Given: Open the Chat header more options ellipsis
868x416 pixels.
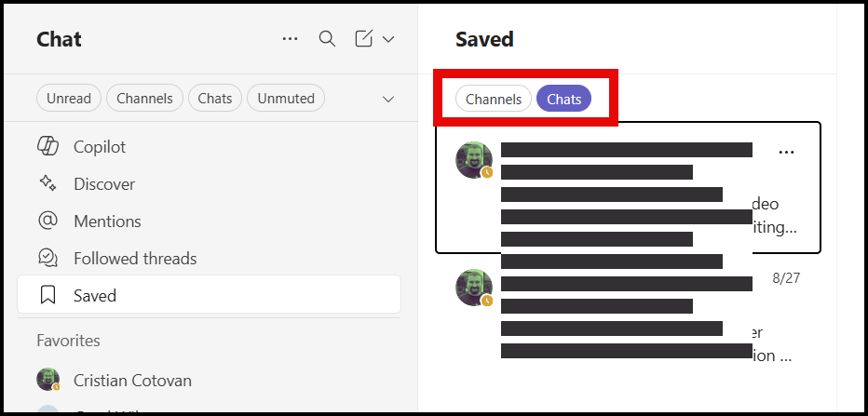Looking at the screenshot, I should [290, 39].
